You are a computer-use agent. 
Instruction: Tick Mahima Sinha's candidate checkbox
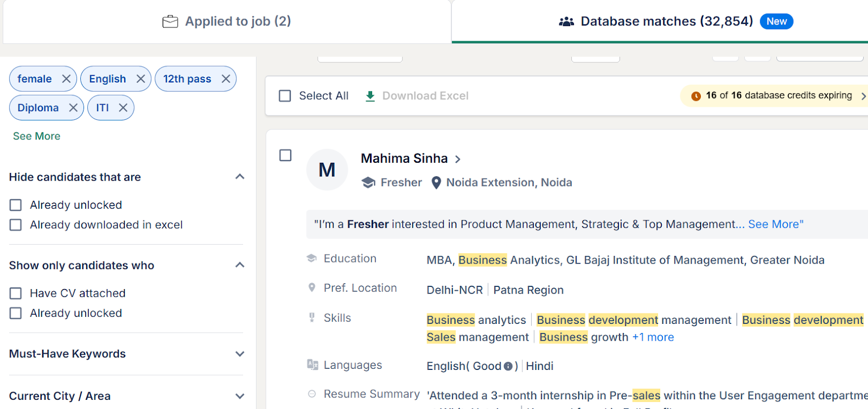(285, 156)
